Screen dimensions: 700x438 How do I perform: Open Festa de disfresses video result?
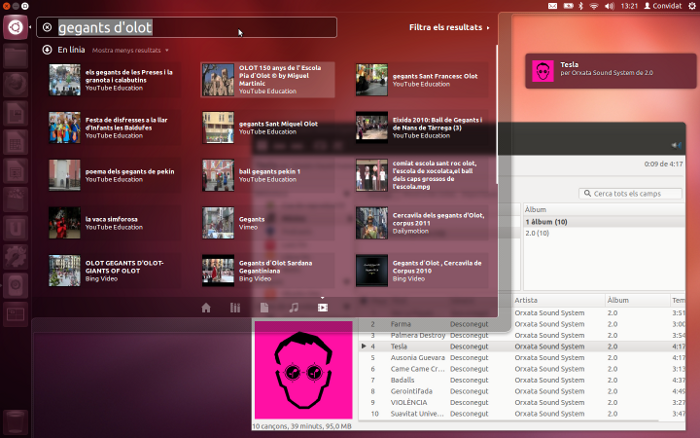pyautogui.click(x=115, y=128)
